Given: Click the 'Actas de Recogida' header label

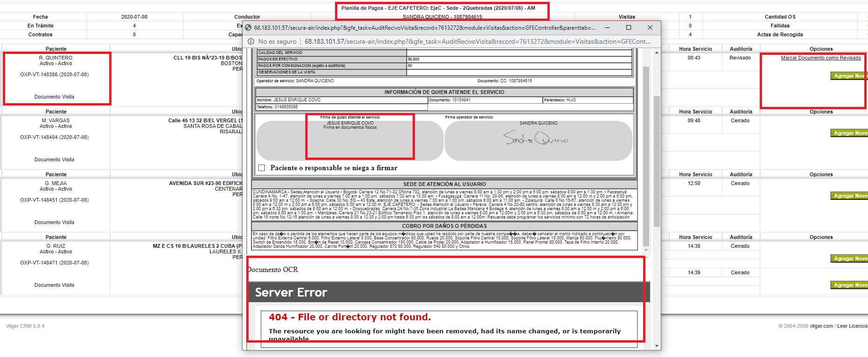Looking at the screenshot, I should (780, 34).
